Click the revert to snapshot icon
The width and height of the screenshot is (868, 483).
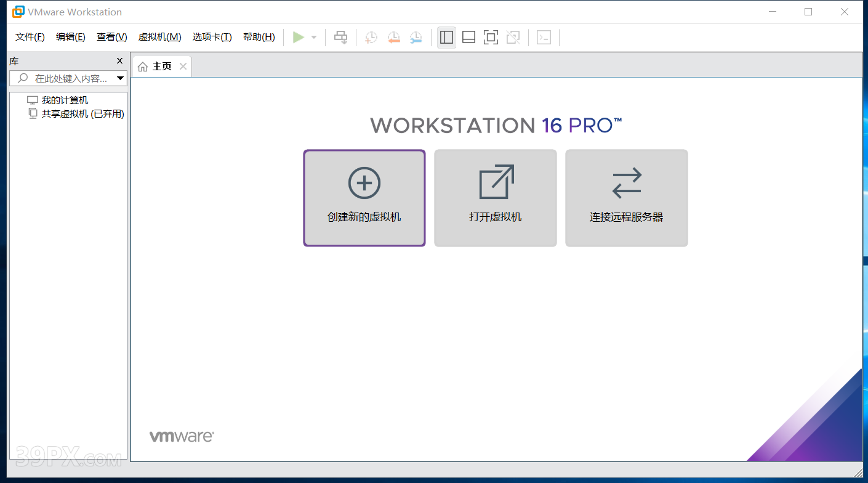click(393, 38)
